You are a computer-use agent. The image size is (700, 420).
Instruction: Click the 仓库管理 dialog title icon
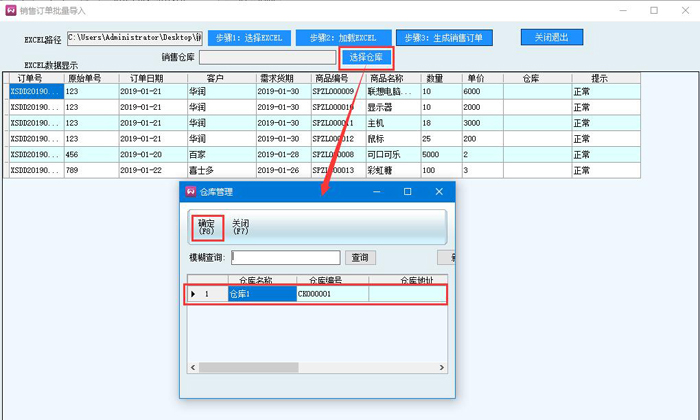(190, 191)
